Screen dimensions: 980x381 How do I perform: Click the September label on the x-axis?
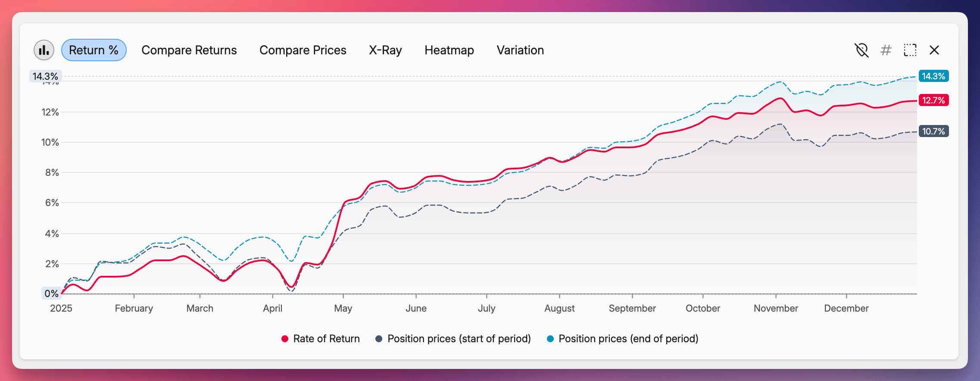click(632, 308)
